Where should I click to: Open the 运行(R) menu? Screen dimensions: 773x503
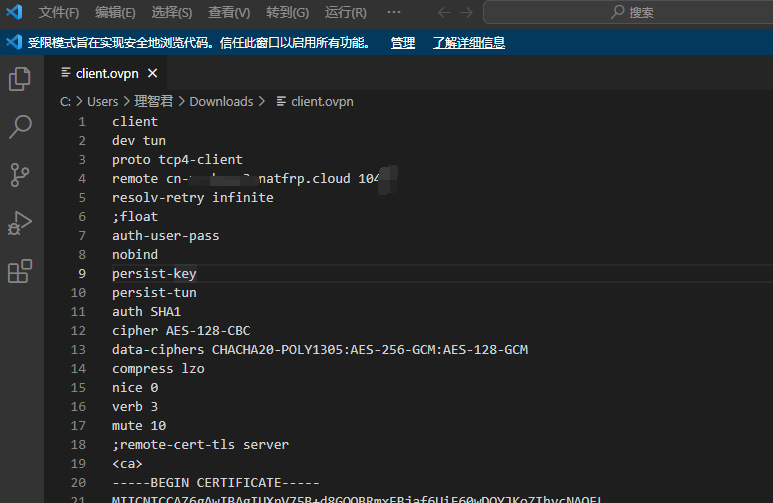click(x=346, y=12)
